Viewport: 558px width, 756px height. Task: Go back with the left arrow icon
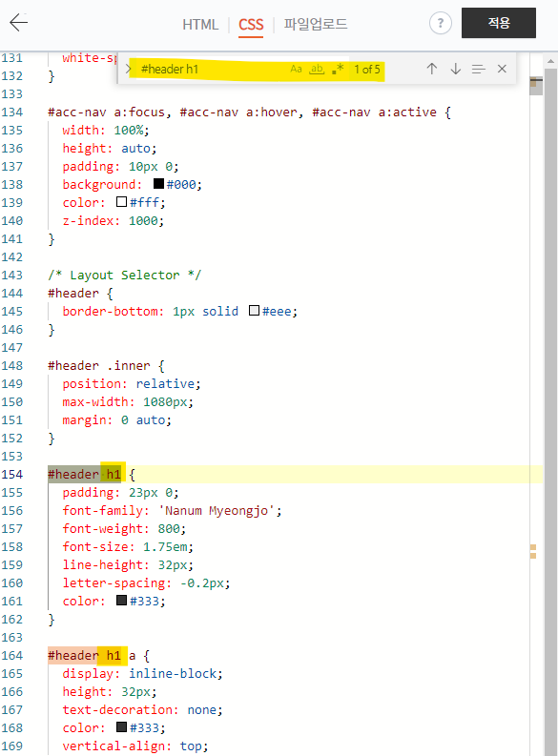click(19, 22)
